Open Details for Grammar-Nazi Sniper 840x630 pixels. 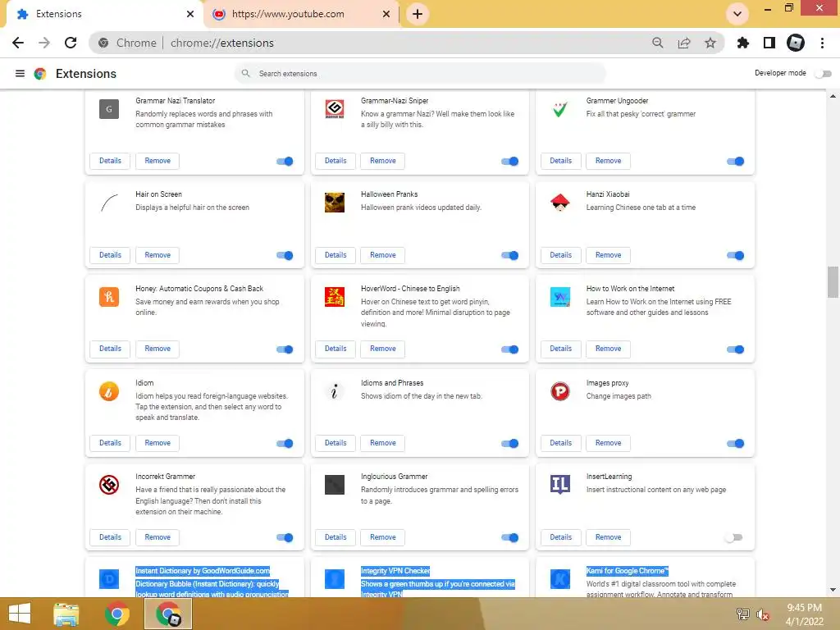(336, 161)
